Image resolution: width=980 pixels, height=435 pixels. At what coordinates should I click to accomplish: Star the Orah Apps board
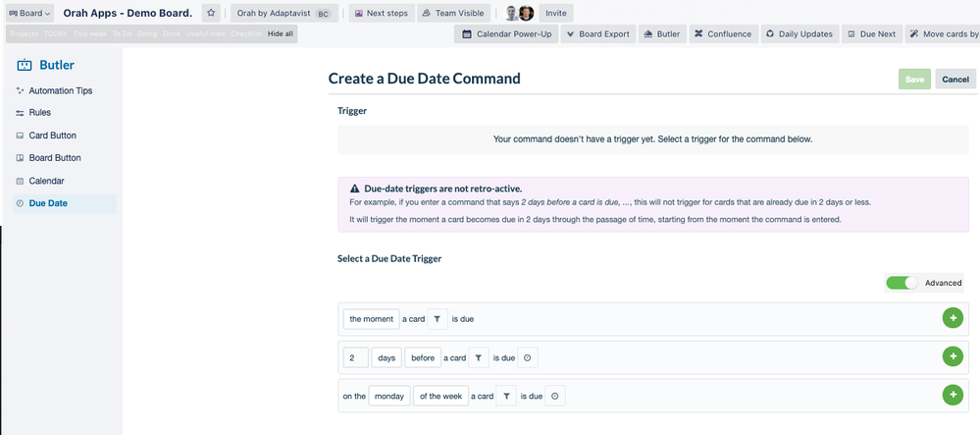coord(211,13)
